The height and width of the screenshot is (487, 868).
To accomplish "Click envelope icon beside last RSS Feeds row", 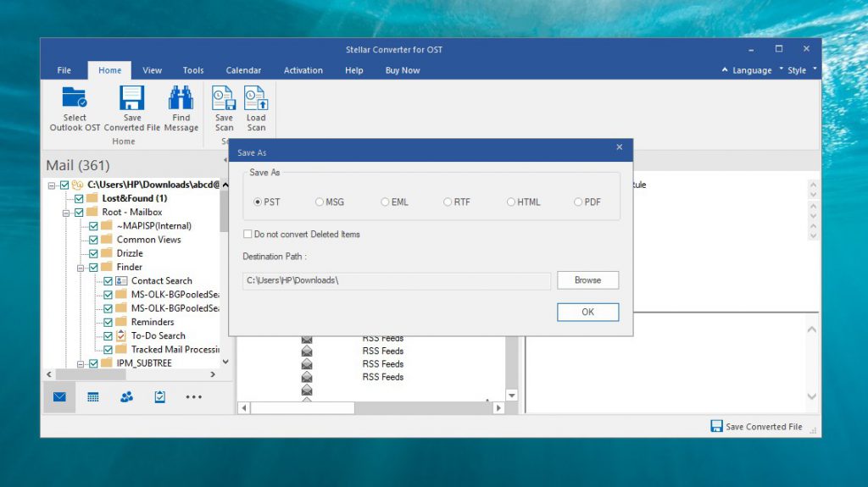I will click(x=307, y=377).
